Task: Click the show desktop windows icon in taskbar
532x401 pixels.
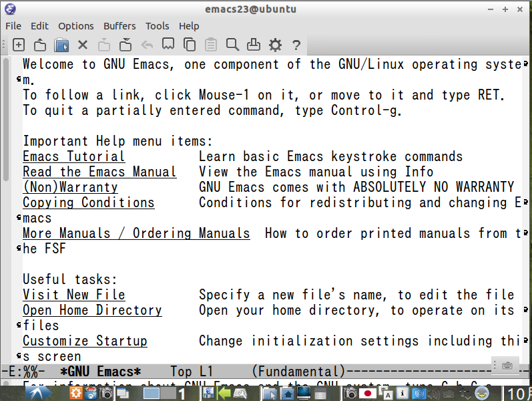Action: [122, 394]
